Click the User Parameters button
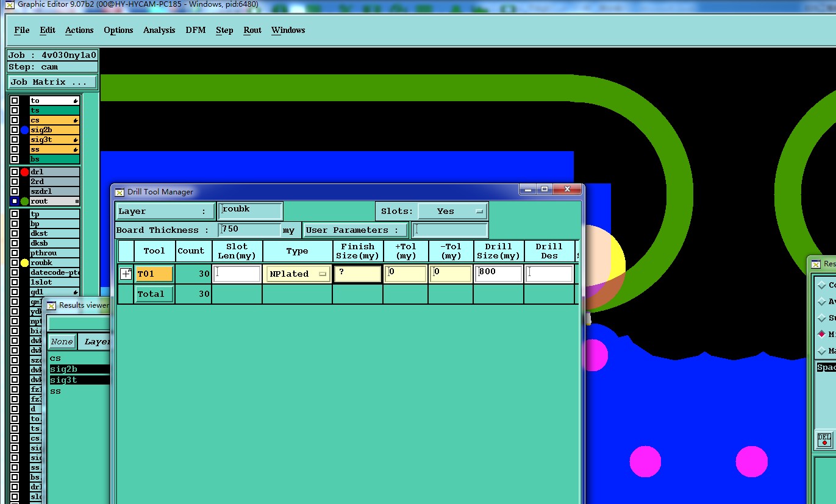Image resolution: width=836 pixels, height=504 pixels. tap(355, 230)
